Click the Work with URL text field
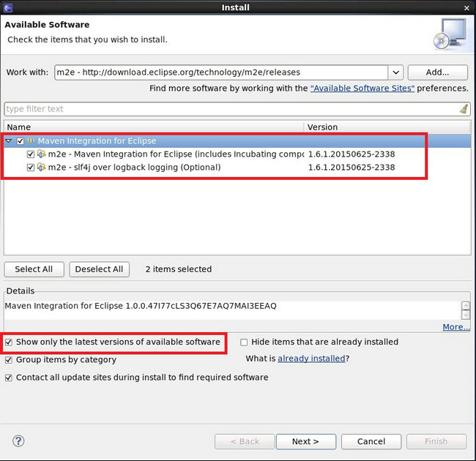This screenshot has height=461, width=476. (221, 72)
